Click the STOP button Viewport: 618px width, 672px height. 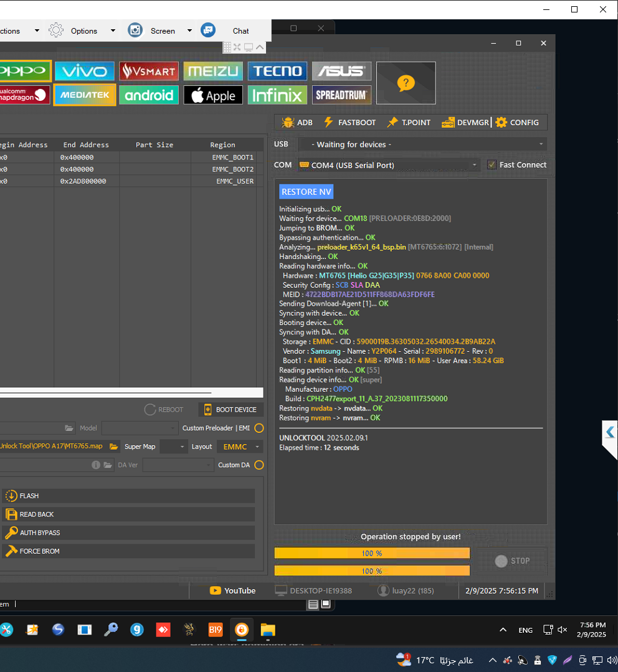tap(512, 561)
